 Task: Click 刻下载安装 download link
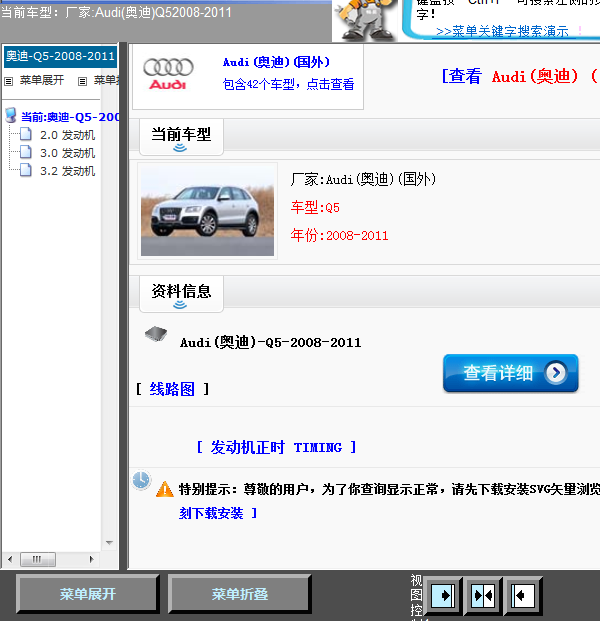[218, 513]
